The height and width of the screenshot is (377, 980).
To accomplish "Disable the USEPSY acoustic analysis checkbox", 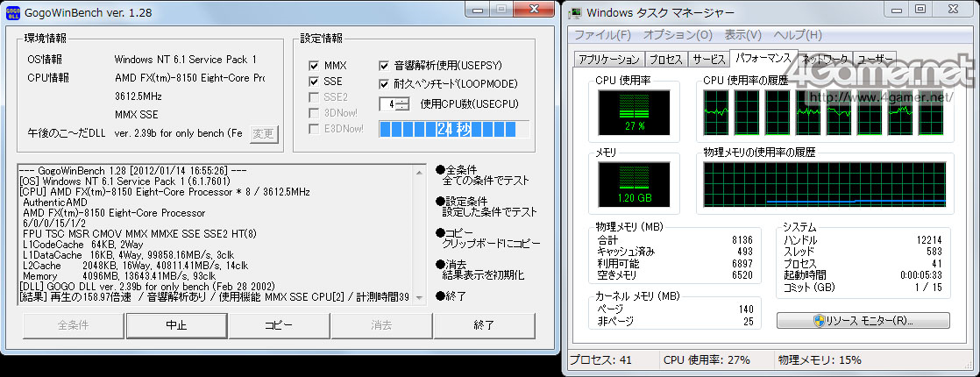I will tap(385, 66).
